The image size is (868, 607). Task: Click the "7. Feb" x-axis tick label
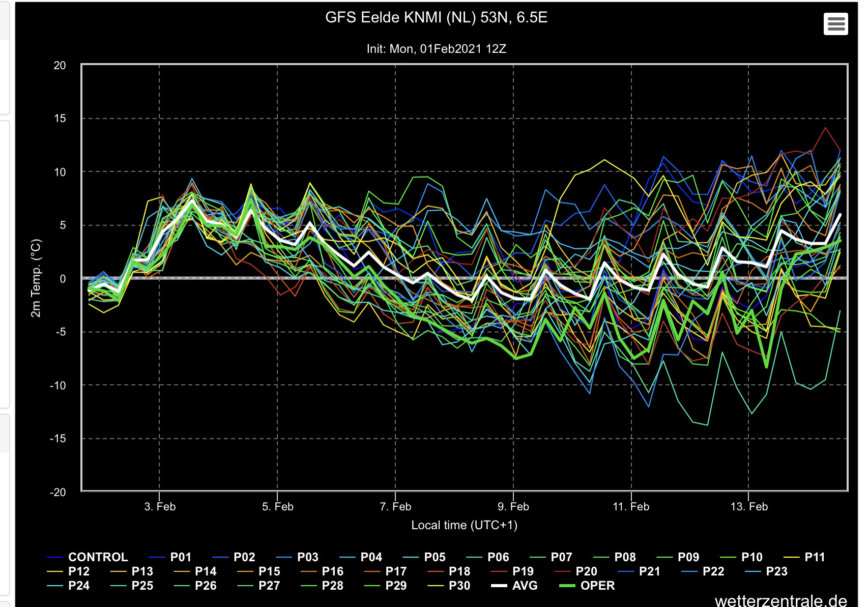(x=395, y=507)
